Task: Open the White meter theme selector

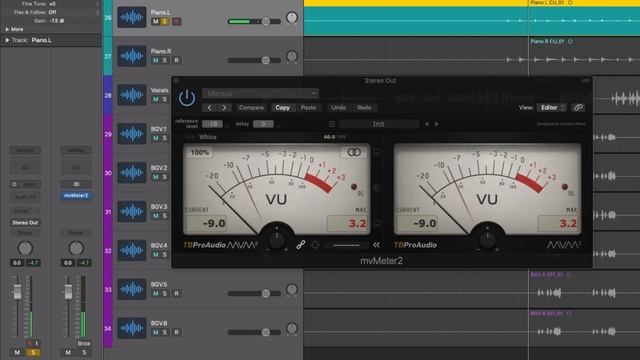Action: [208, 137]
